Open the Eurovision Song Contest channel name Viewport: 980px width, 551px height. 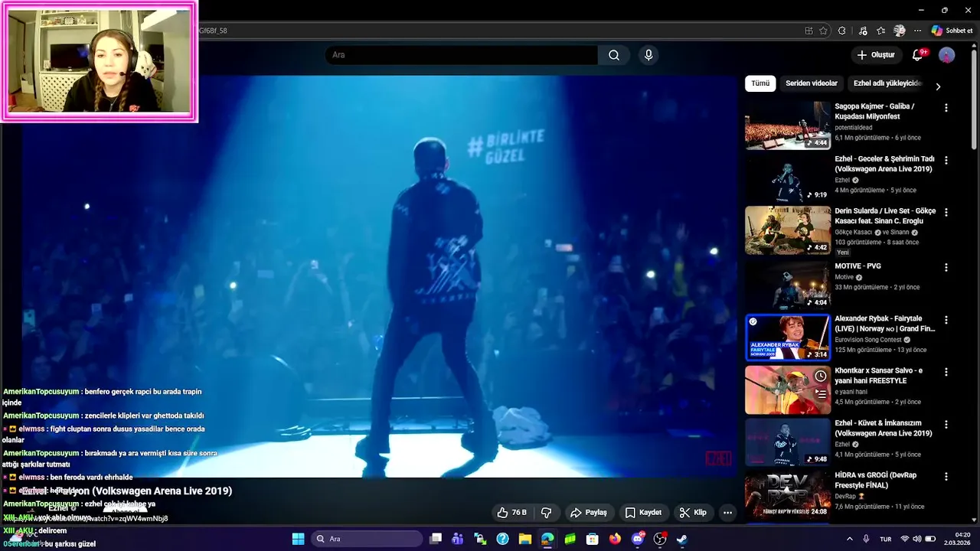(x=868, y=340)
